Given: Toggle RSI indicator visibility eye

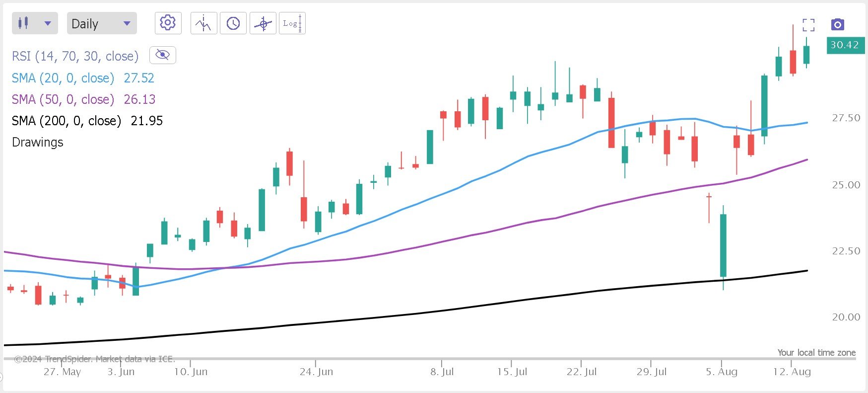Looking at the screenshot, I should coord(162,55).
